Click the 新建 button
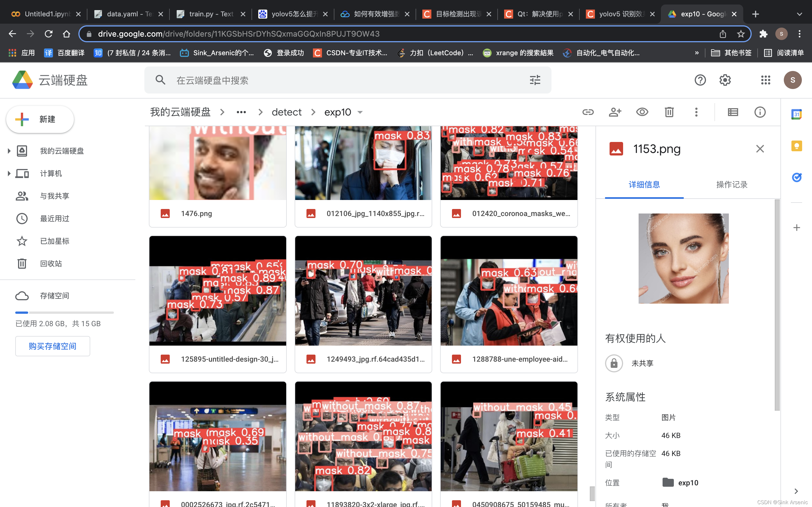This screenshot has height=507, width=812. 40,119
